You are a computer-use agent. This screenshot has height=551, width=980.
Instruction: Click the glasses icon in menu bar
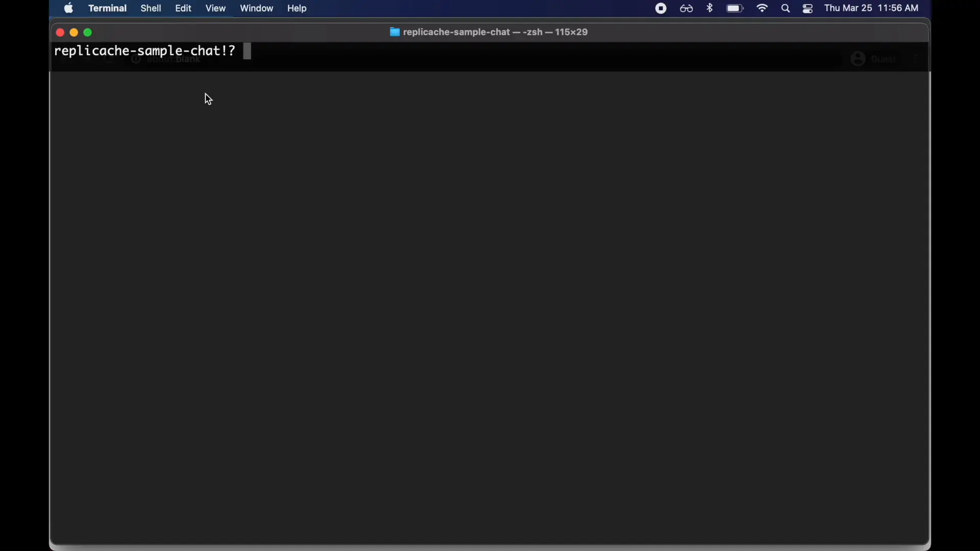pos(687,8)
